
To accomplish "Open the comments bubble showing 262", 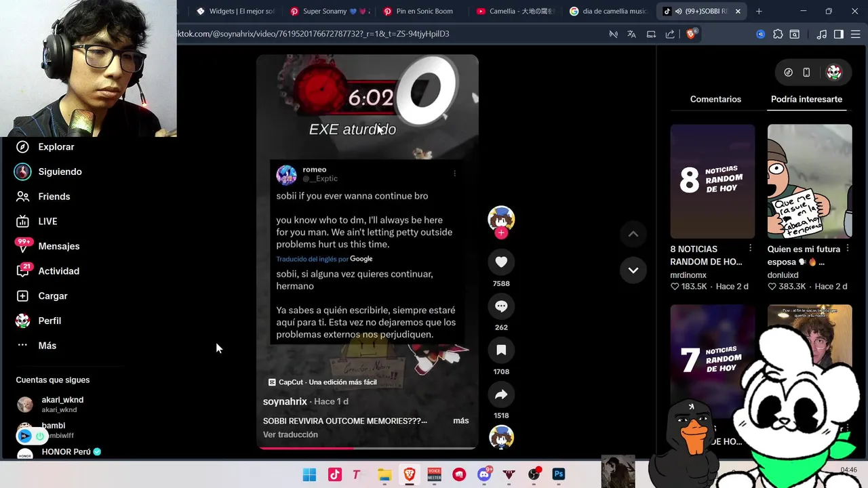I will 501,306.
